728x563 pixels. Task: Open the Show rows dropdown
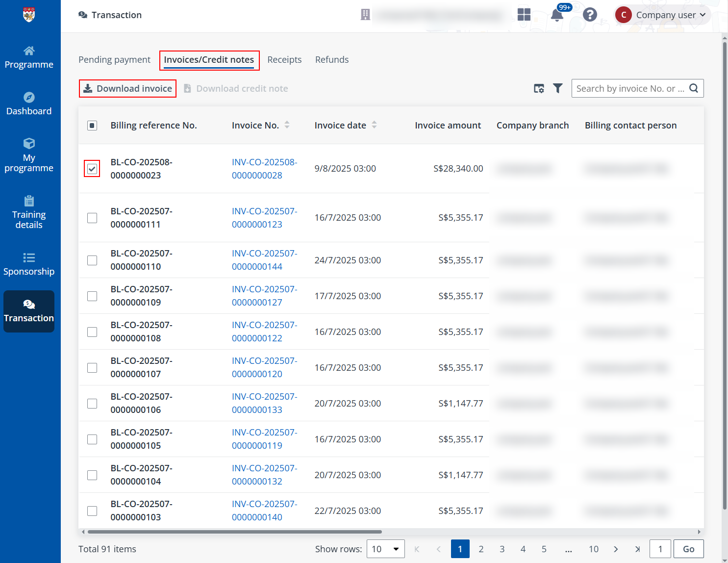386,549
